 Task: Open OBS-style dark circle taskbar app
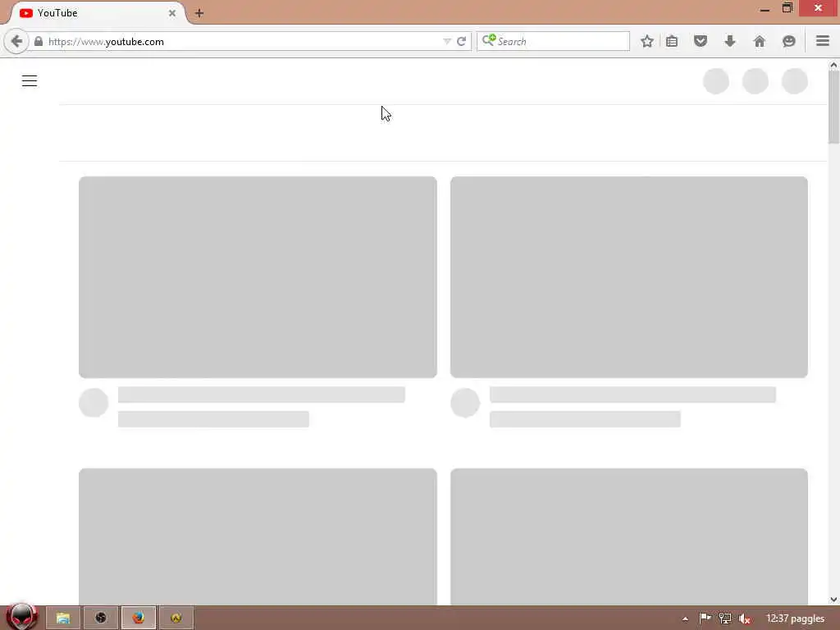[x=101, y=618]
